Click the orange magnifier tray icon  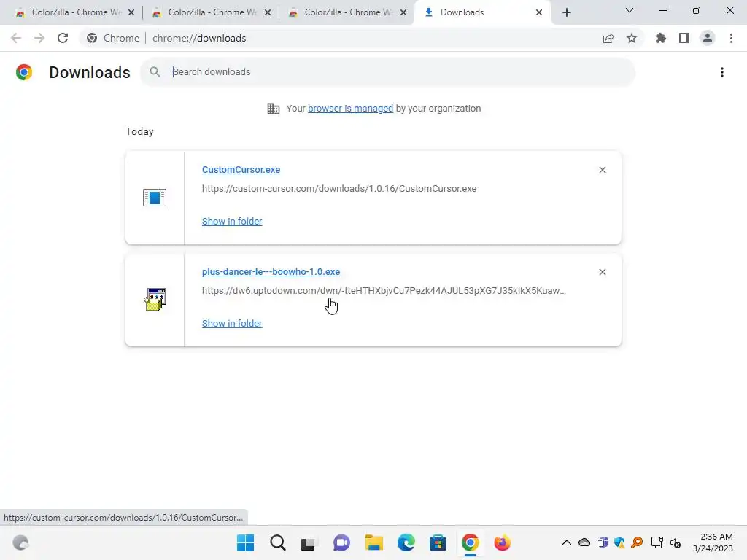[637, 542]
